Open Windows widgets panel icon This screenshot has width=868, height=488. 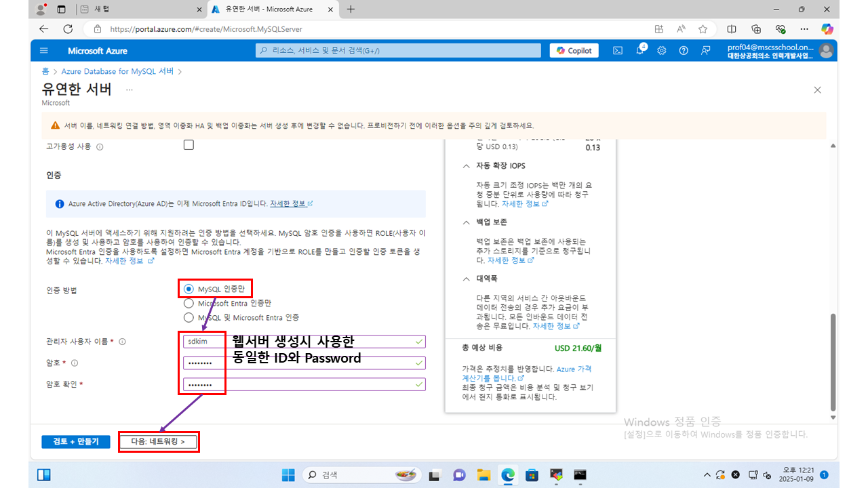coord(43,475)
